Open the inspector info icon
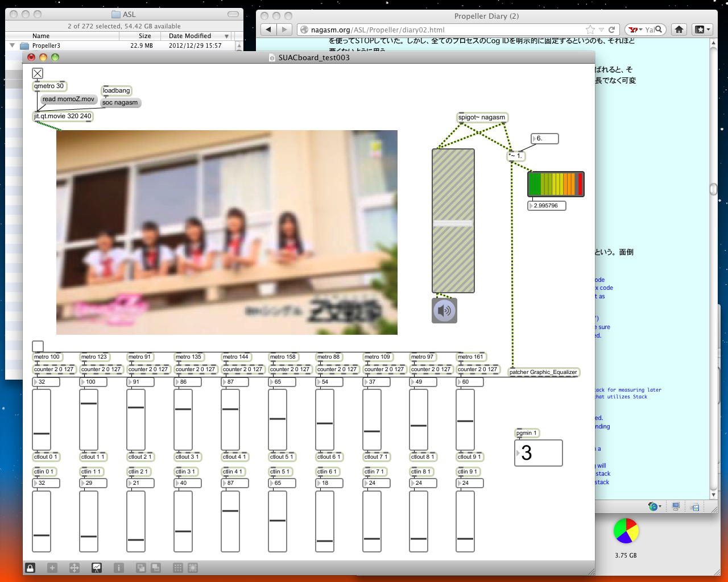The width and height of the screenshot is (728, 582). 118,567
